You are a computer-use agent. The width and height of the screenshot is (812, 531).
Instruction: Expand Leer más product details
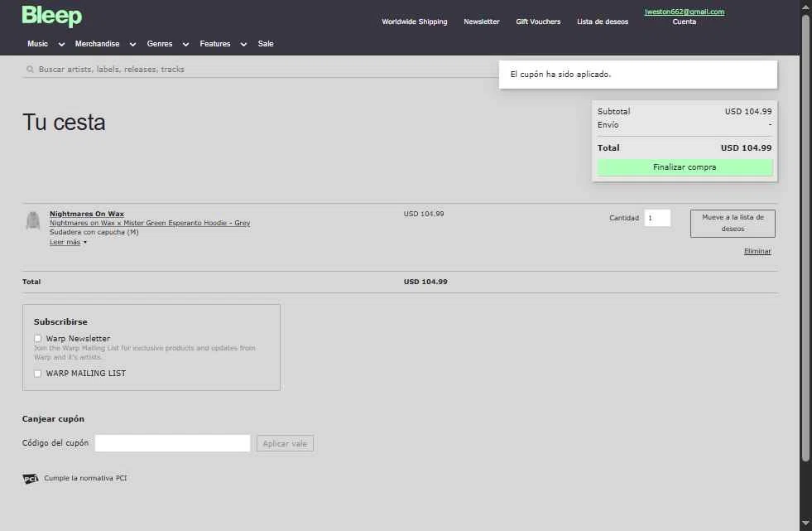pyautogui.click(x=68, y=242)
